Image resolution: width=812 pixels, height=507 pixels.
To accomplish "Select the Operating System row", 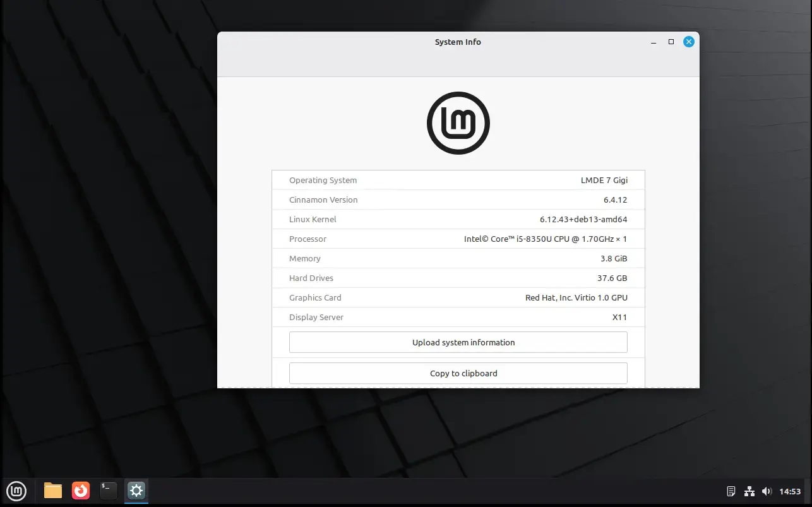I will [x=458, y=180].
